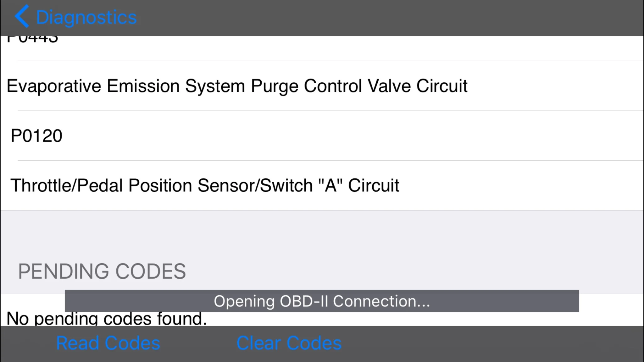Image resolution: width=644 pixels, height=362 pixels.
Task: Click the word Connection in the status banner
Action: click(381, 301)
